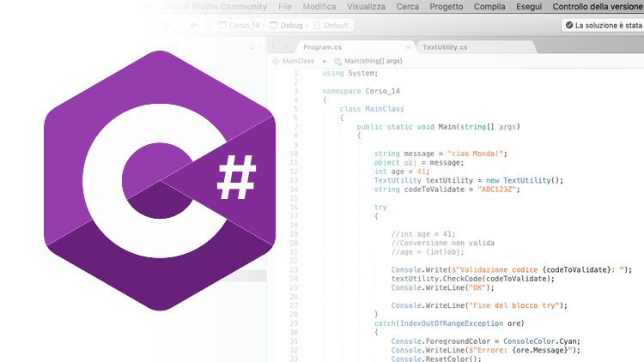Open the File menu
Screen dimensions: 644x362
pyautogui.click(x=284, y=7)
